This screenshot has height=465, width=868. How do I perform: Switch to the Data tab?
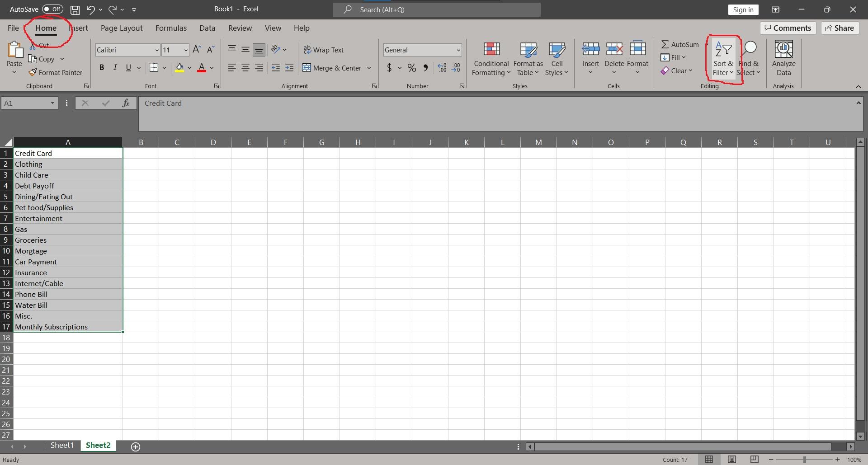click(207, 28)
